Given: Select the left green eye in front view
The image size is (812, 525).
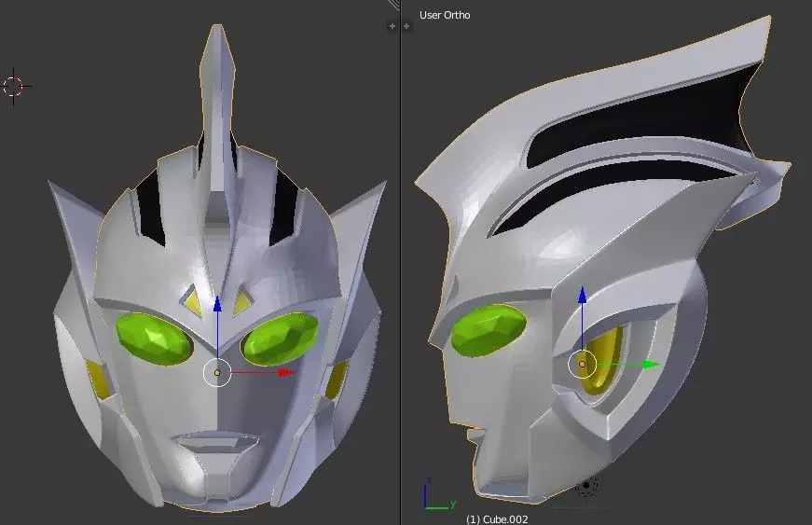Looking at the screenshot, I should point(154,339).
